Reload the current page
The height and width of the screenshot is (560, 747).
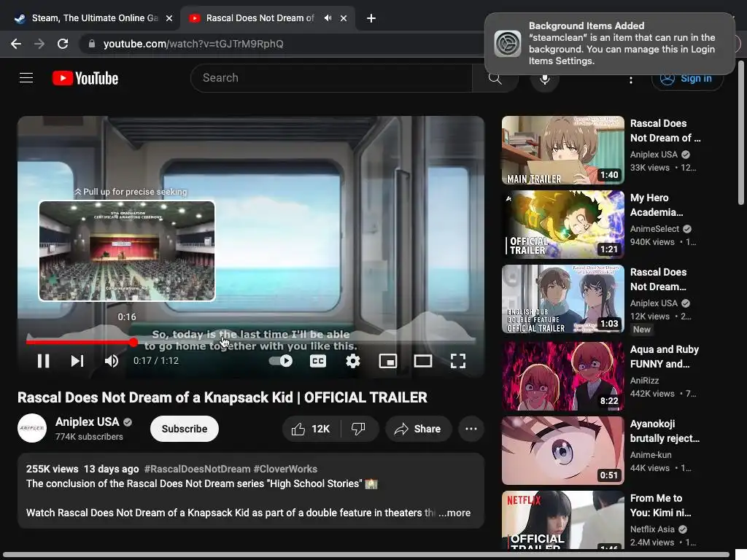click(63, 44)
